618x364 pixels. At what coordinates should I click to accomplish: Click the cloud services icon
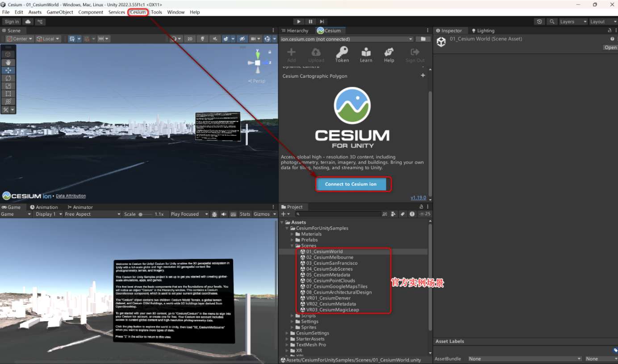28,21
